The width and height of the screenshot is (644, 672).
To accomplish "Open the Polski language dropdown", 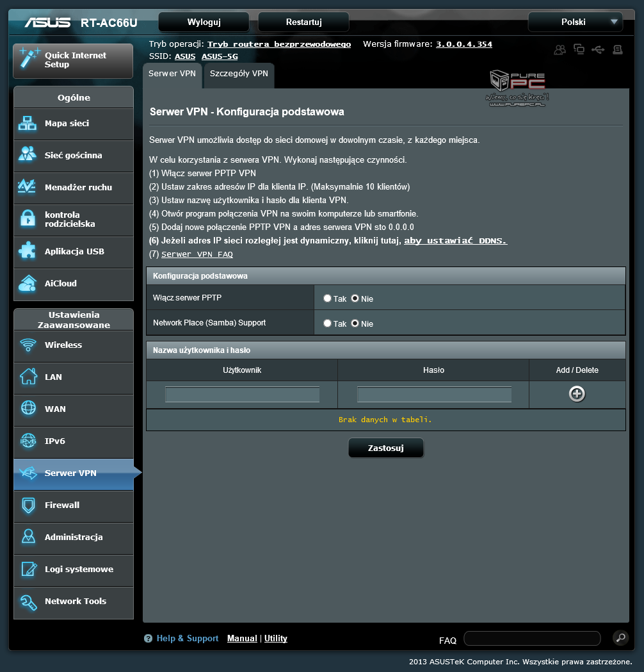I will pos(575,22).
